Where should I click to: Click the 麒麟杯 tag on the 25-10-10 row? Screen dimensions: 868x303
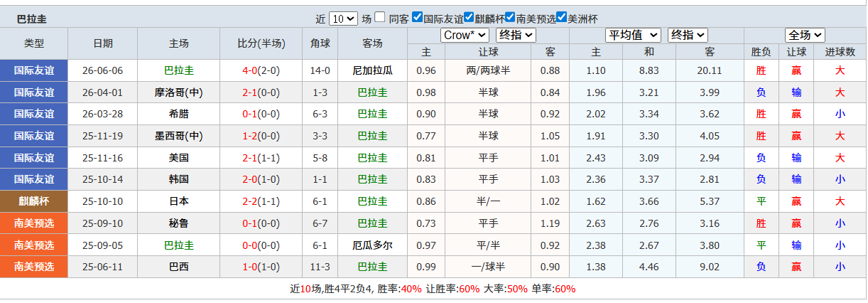coord(34,201)
